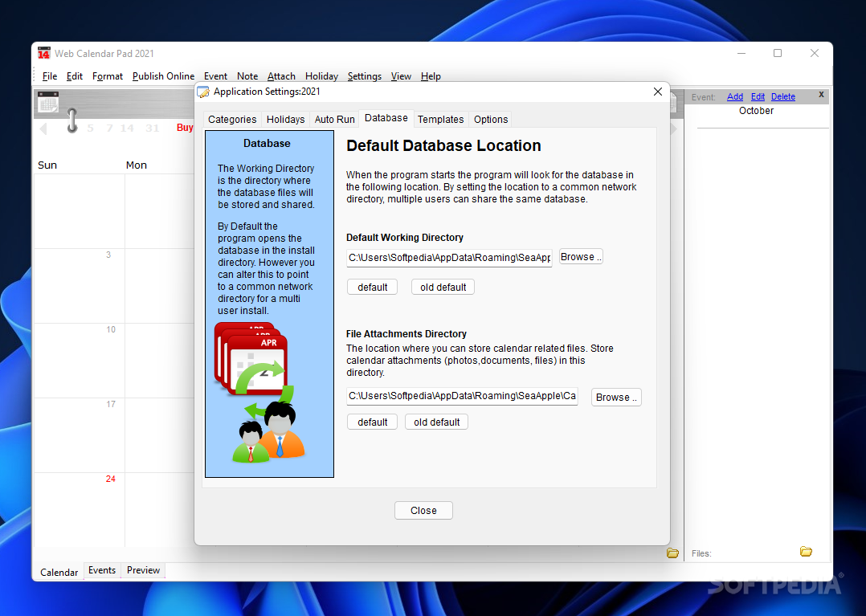
Task: Click the 'Files:' label
Action: 701,553
